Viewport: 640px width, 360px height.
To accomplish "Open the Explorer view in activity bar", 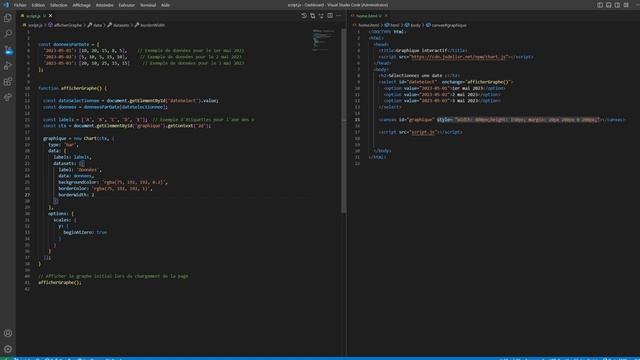I will 8,18.
